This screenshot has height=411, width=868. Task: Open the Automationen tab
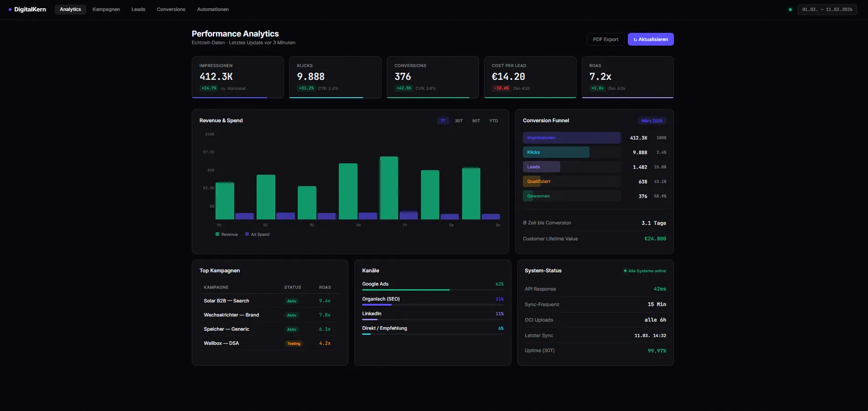(x=212, y=9)
